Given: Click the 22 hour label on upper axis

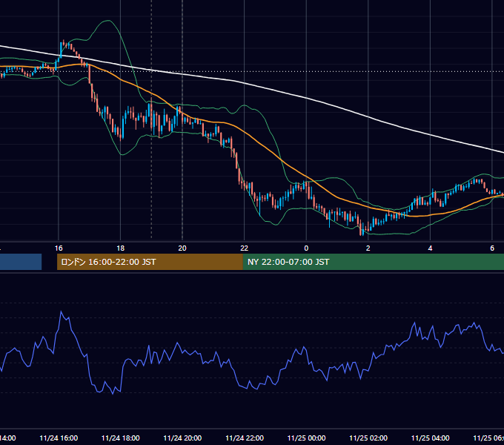Looking at the screenshot, I should point(245,248).
